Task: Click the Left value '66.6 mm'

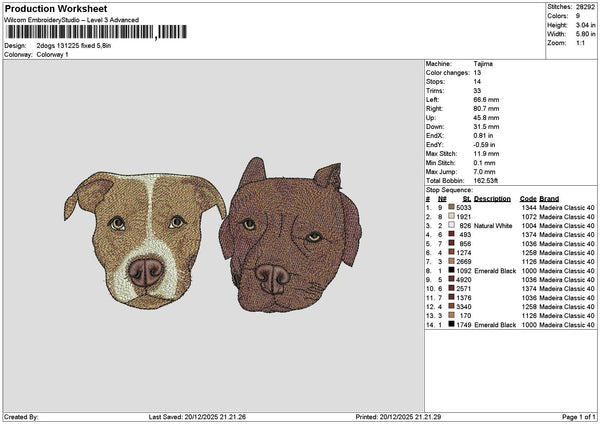Action: pyautogui.click(x=486, y=99)
